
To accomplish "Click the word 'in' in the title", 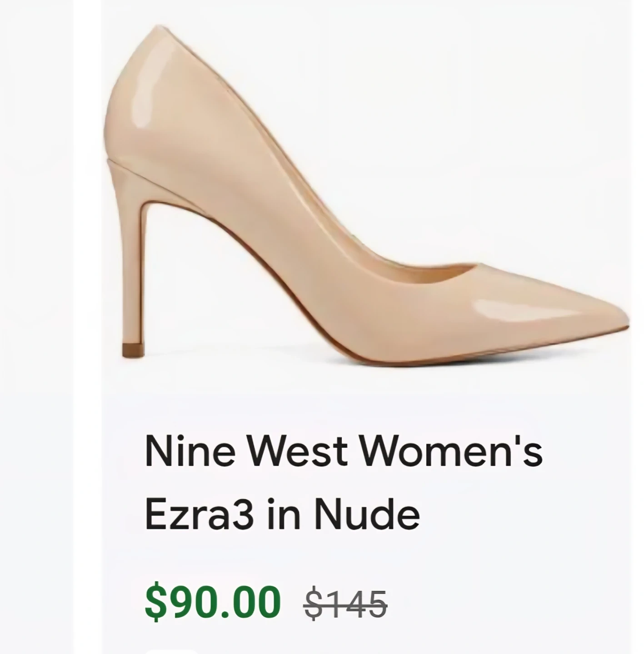I will [x=282, y=515].
